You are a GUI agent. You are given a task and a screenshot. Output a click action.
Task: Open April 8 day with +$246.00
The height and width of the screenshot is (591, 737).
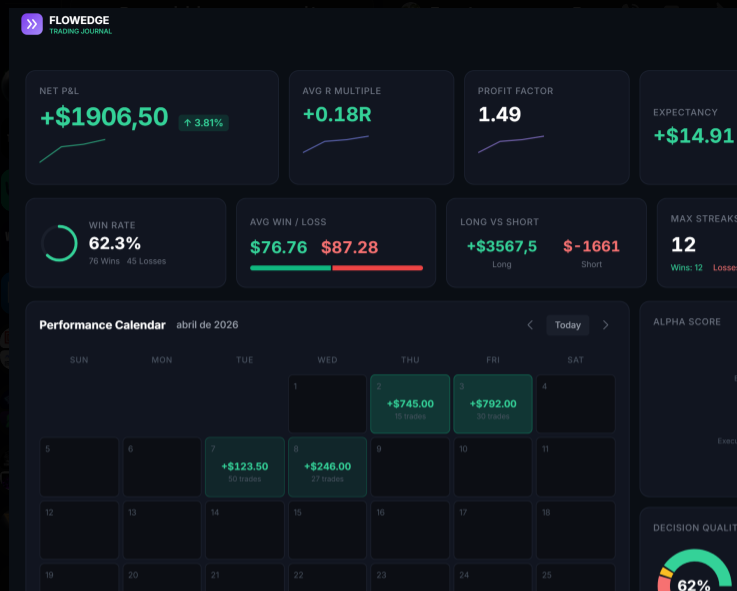coord(328,467)
